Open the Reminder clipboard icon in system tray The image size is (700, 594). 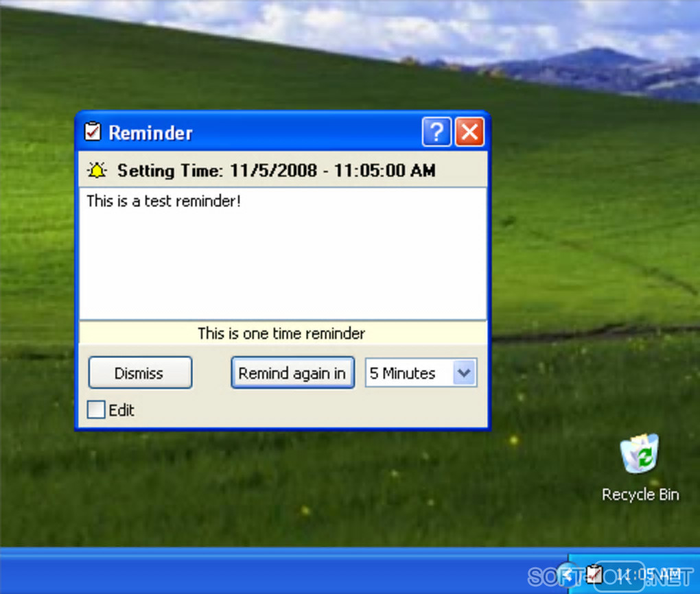(594, 574)
